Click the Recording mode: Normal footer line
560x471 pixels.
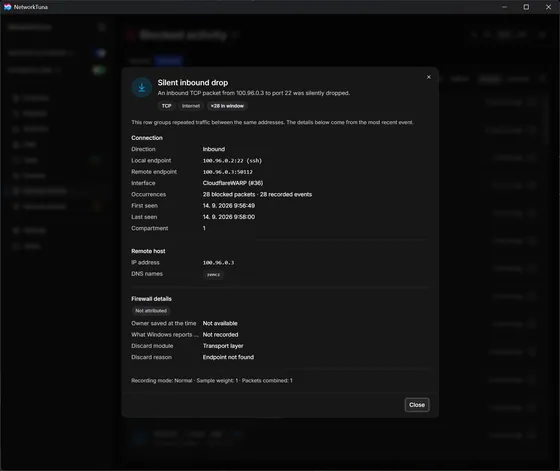click(212, 381)
